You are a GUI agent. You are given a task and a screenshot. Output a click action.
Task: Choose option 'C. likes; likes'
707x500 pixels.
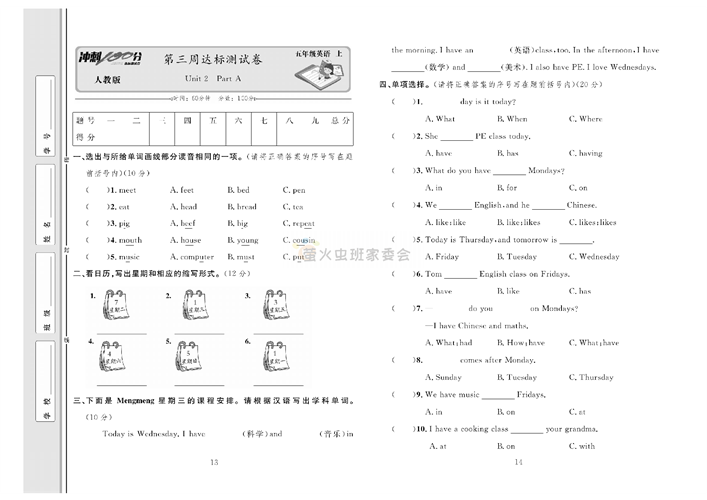pyautogui.click(x=592, y=222)
